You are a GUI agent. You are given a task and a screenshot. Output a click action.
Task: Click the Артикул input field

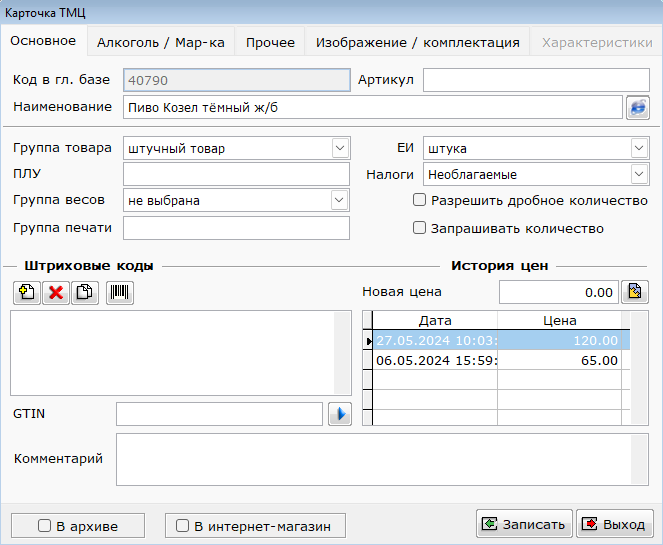(x=536, y=80)
